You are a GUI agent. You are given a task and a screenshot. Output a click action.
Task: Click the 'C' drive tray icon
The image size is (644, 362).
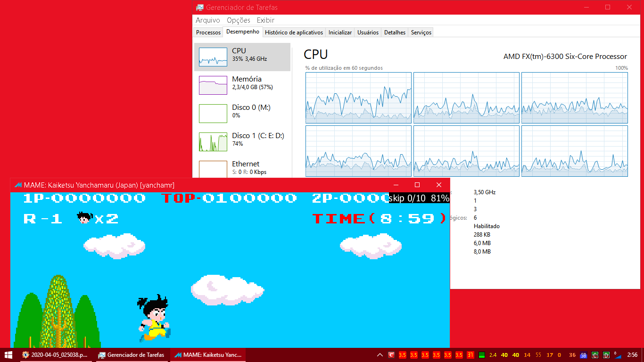595,355
